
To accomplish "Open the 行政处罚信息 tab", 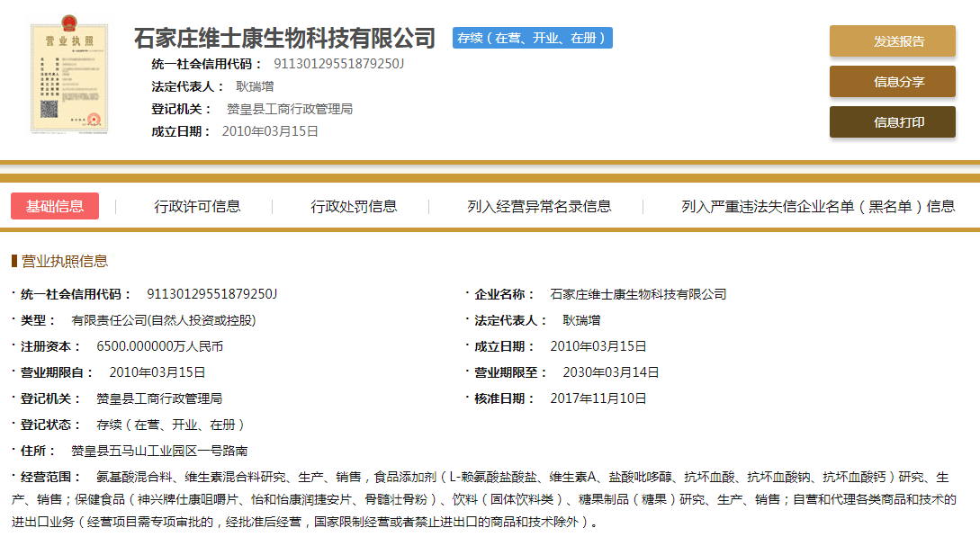I will [354, 206].
